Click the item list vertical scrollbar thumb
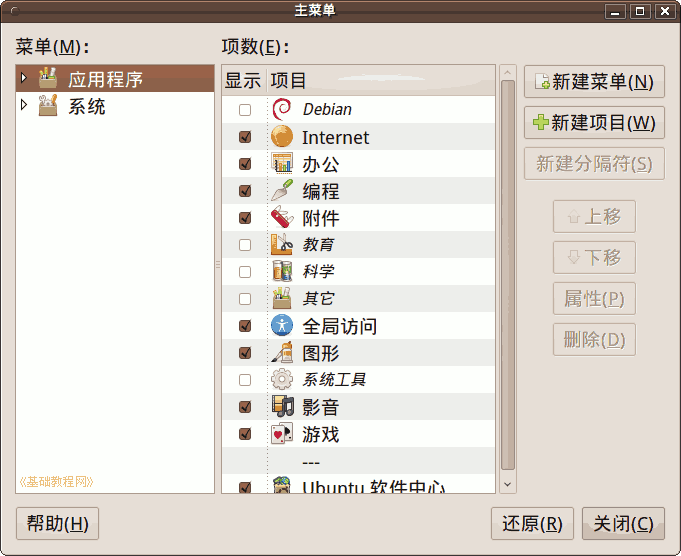Image resolution: width=681 pixels, height=556 pixels. (x=508, y=275)
